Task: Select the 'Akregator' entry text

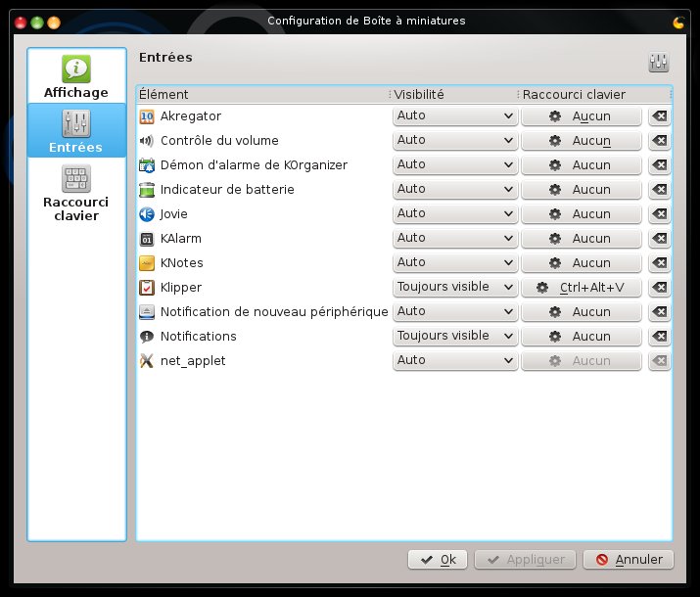Action: pos(191,116)
